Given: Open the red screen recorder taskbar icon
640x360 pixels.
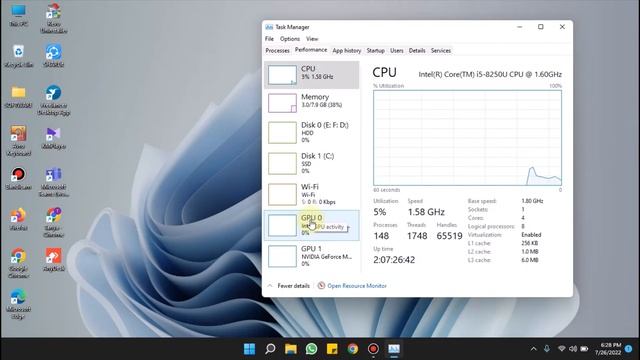Looking at the screenshot, I should coord(373,349).
